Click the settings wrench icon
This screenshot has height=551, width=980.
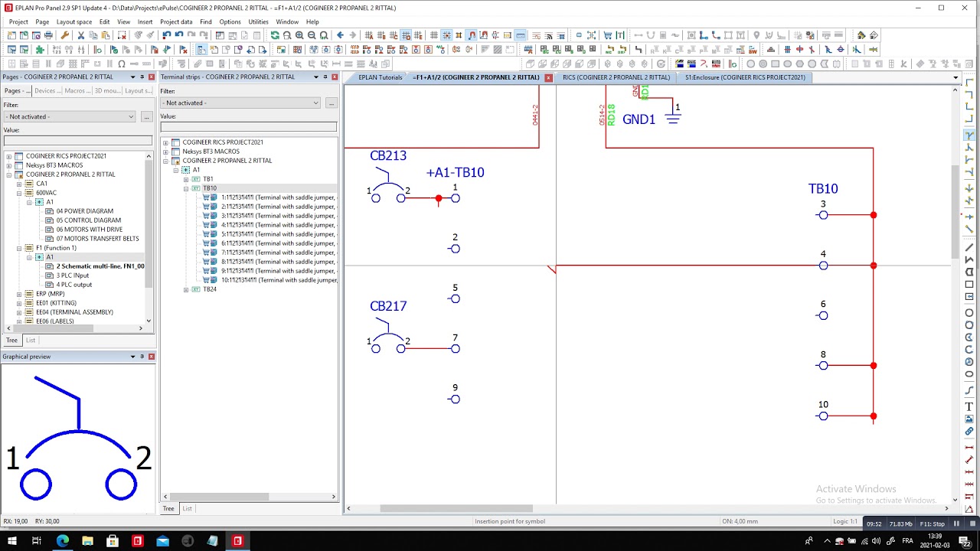(x=64, y=35)
